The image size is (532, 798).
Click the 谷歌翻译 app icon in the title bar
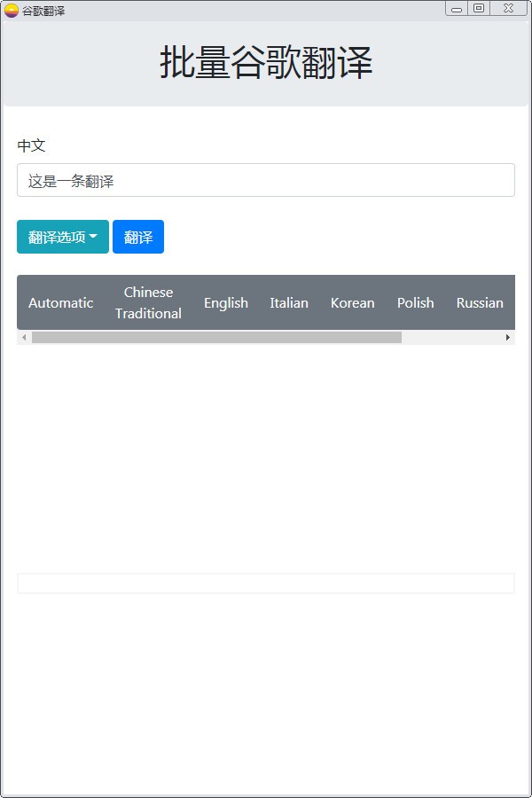pos(12,10)
